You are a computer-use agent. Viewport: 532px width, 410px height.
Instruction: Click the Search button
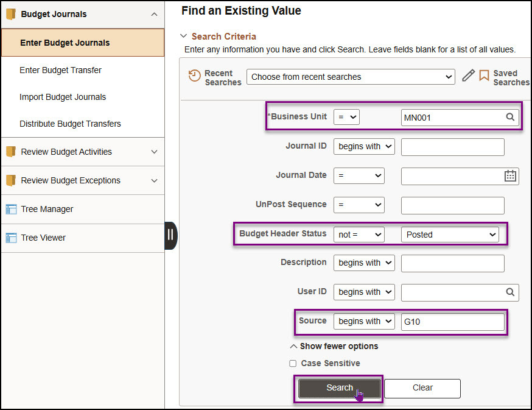339,388
